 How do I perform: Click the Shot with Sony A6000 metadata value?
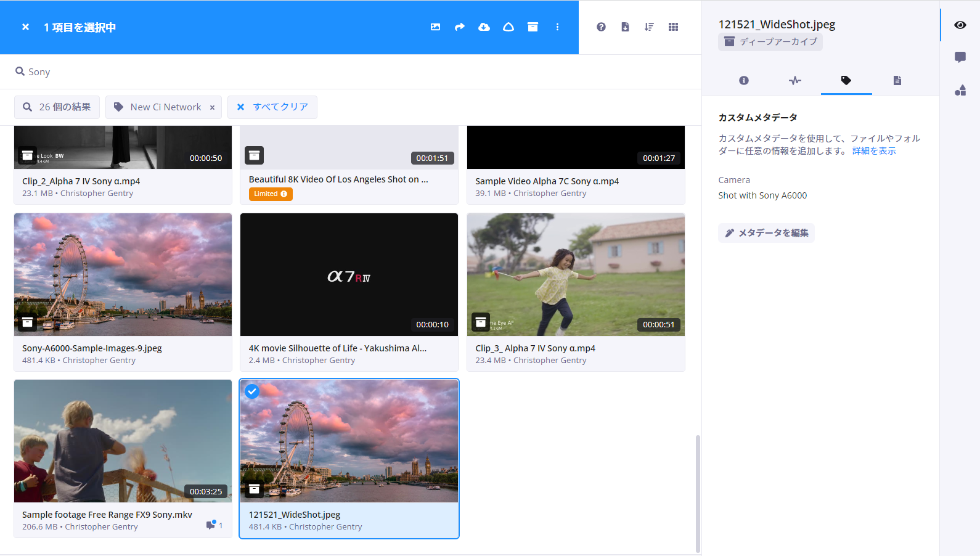click(x=762, y=195)
